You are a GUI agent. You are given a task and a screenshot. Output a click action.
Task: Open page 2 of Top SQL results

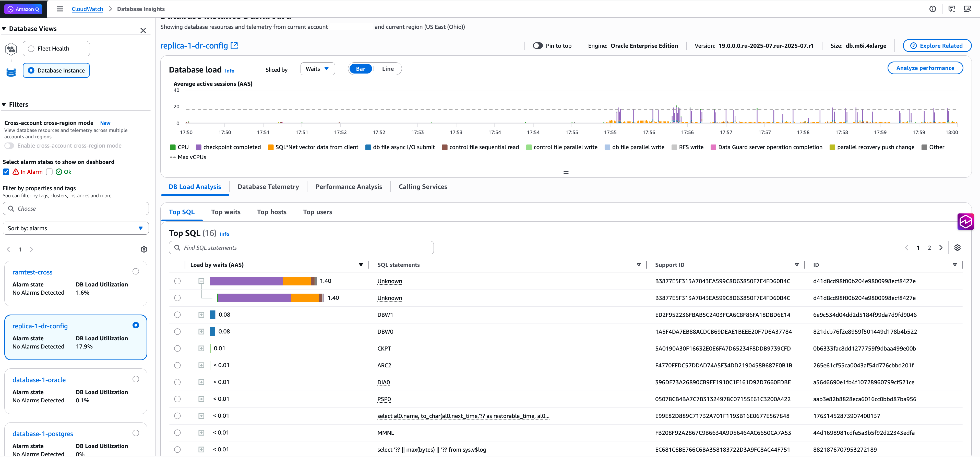[x=929, y=248]
